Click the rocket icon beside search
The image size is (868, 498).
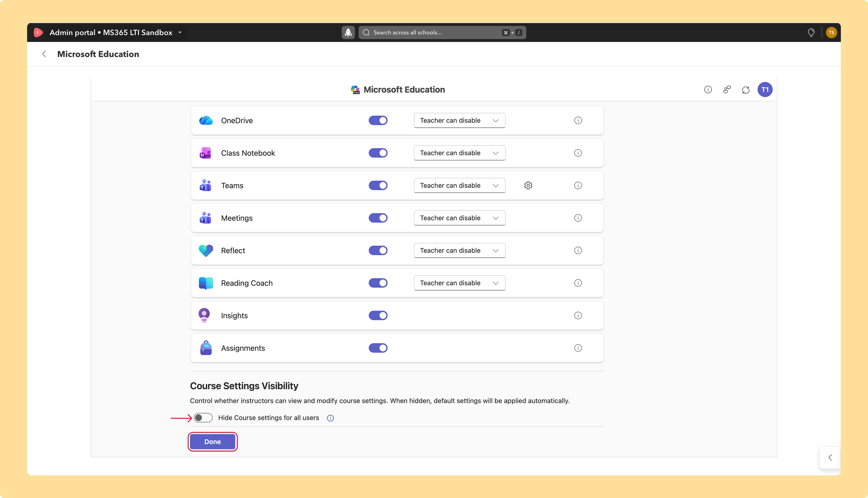pos(348,33)
